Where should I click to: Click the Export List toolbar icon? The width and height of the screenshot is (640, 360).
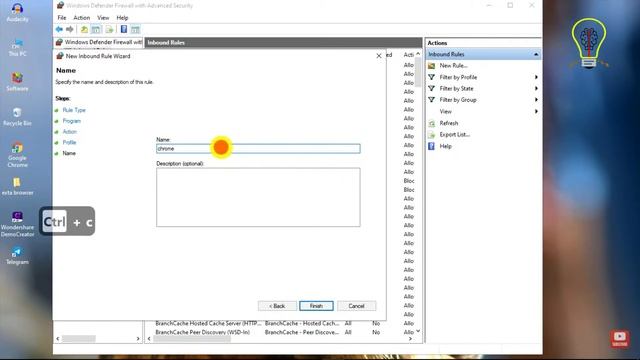tap(109, 29)
